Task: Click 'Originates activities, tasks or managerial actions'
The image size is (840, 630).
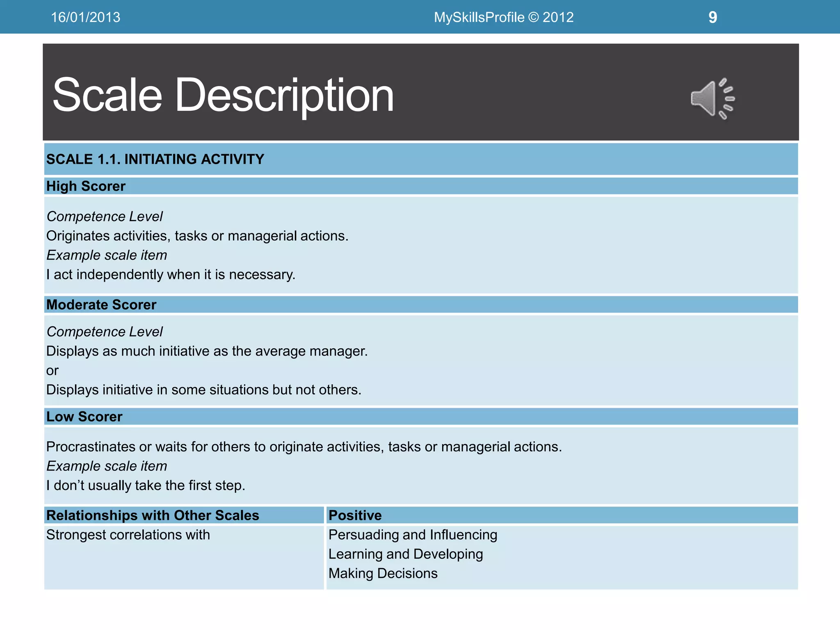Action: click(x=197, y=236)
